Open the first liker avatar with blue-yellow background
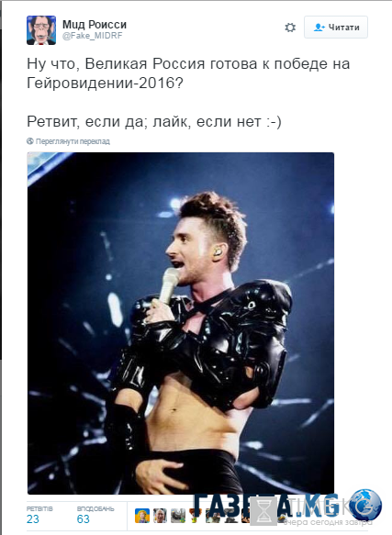This screenshot has width=392, height=535. click(142, 516)
